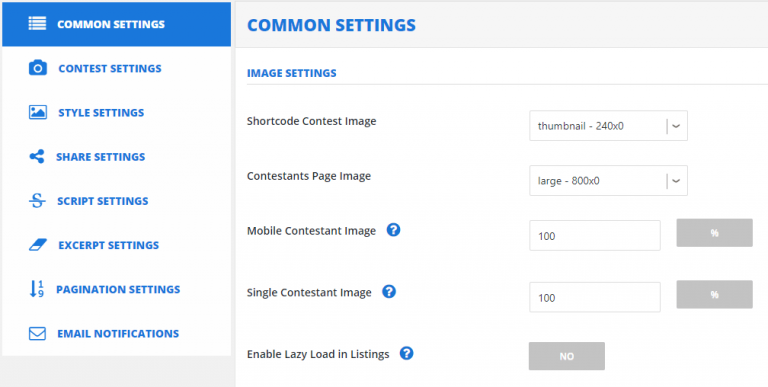Click the strikethrough S Script Settings icon
Image resolution: width=768 pixels, height=387 pixels.
[x=37, y=201]
